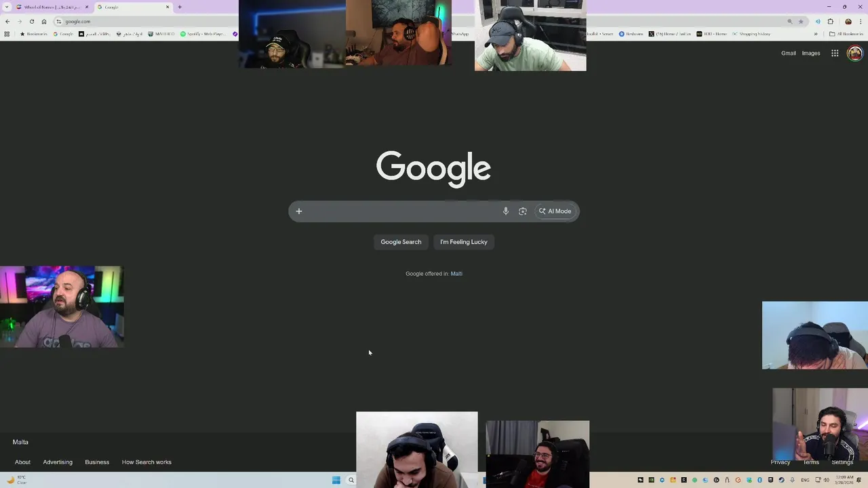Click the plus icon in search box
Image resolution: width=868 pixels, height=488 pixels.
[299, 211]
